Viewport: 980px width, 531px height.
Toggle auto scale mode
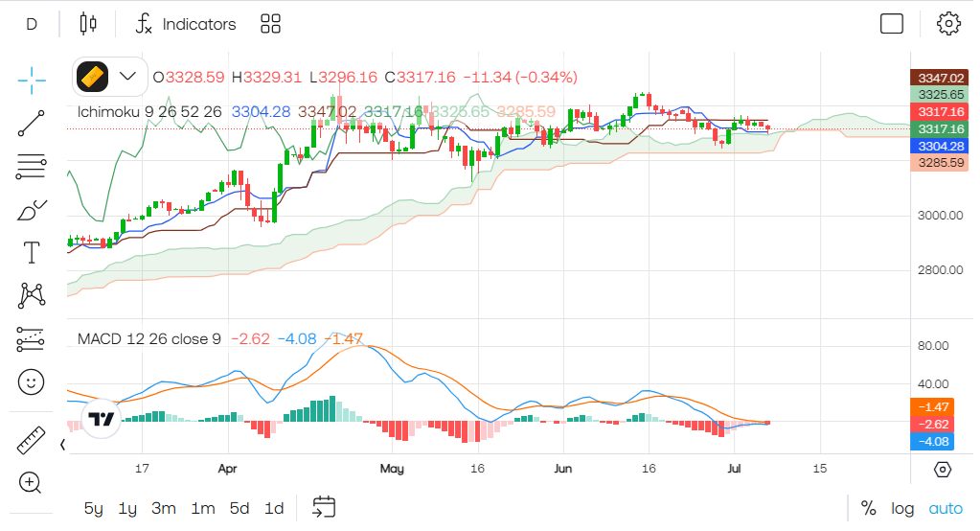tap(946, 509)
